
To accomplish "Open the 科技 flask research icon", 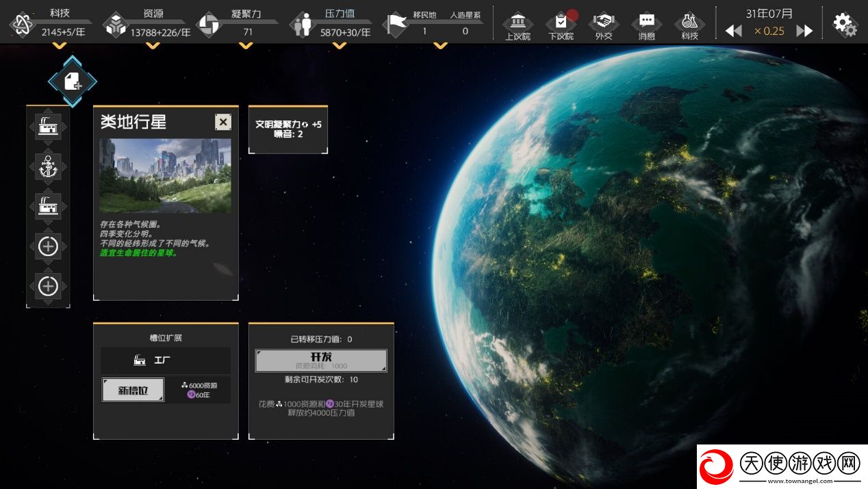I will click(x=690, y=25).
